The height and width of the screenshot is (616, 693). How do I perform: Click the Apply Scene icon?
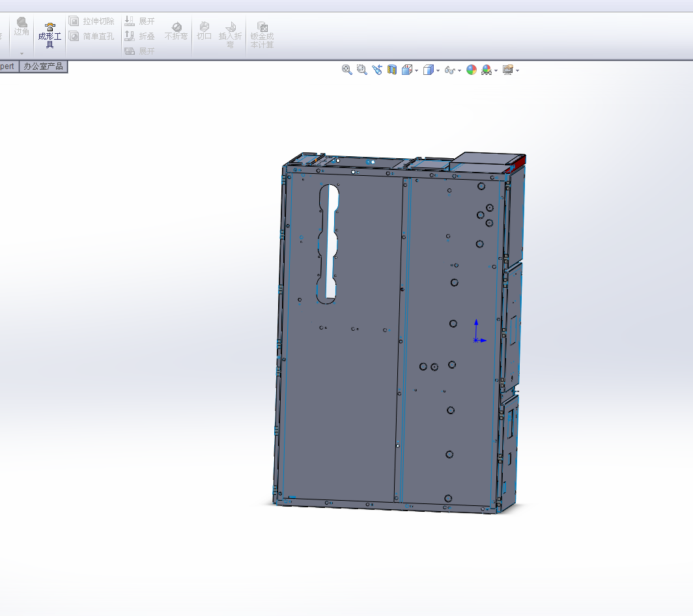[x=487, y=70]
